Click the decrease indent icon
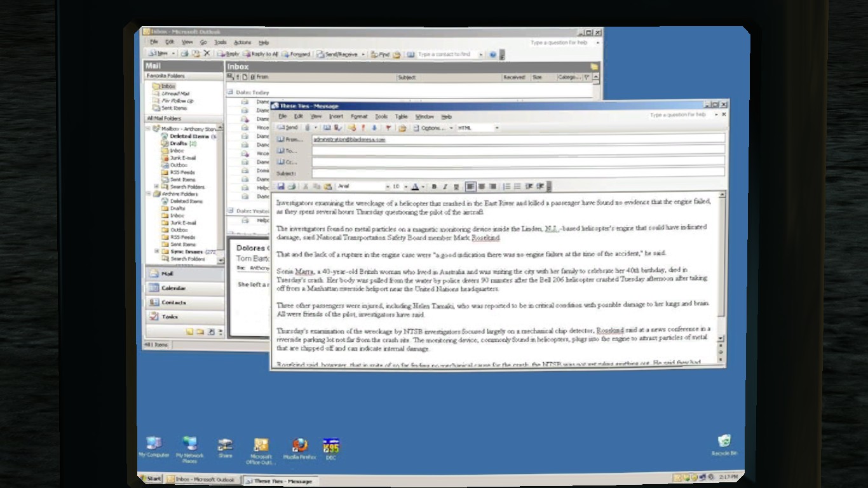 529,186
